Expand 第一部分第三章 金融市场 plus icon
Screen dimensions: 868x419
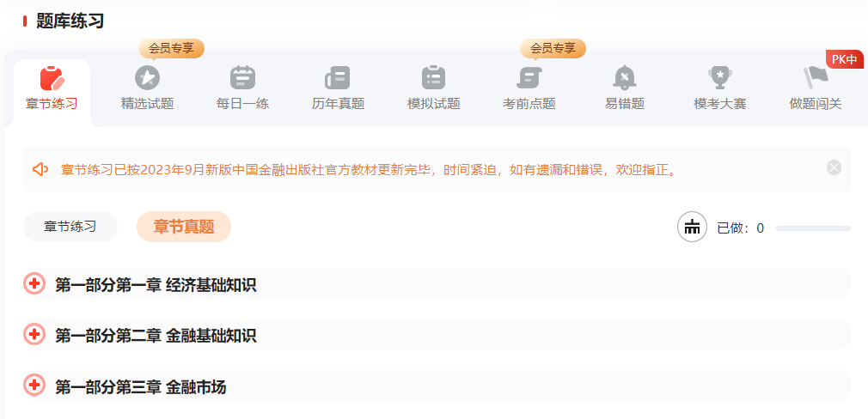34,386
